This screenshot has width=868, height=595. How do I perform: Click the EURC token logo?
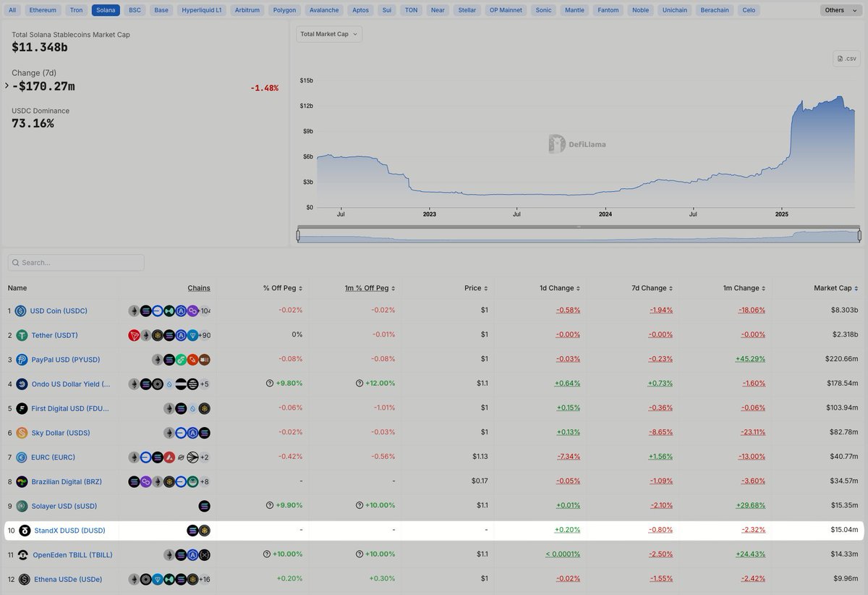click(x=21, y=457)
